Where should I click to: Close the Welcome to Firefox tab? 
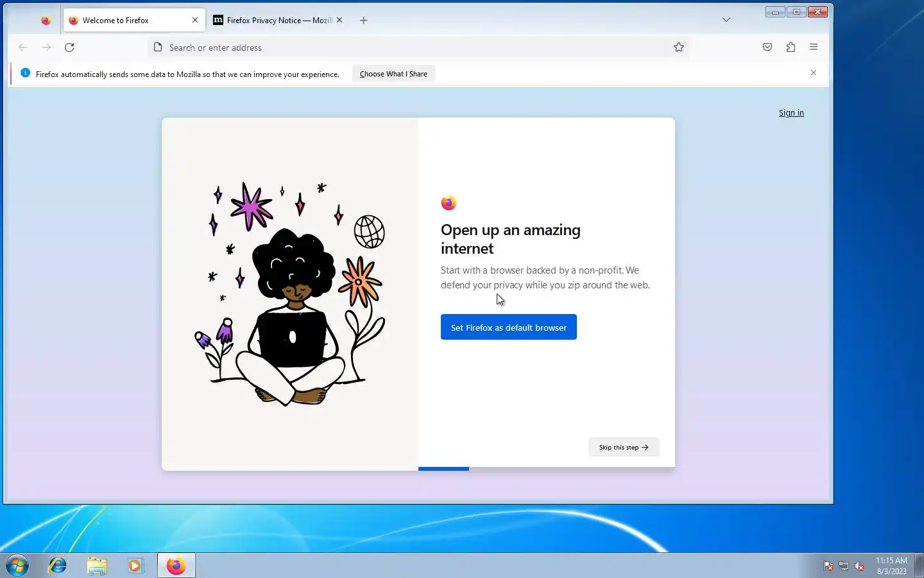pyautogui.click(x=195, y=20)
